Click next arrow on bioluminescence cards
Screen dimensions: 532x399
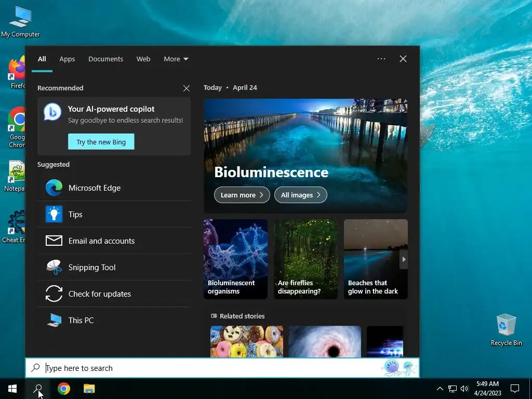point(404,259)
